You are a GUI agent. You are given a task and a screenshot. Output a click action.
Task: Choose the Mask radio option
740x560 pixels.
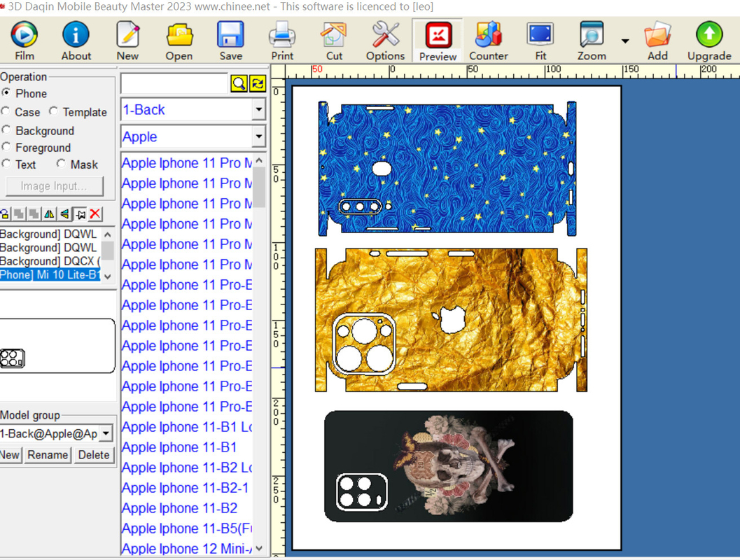pos(62,164)
